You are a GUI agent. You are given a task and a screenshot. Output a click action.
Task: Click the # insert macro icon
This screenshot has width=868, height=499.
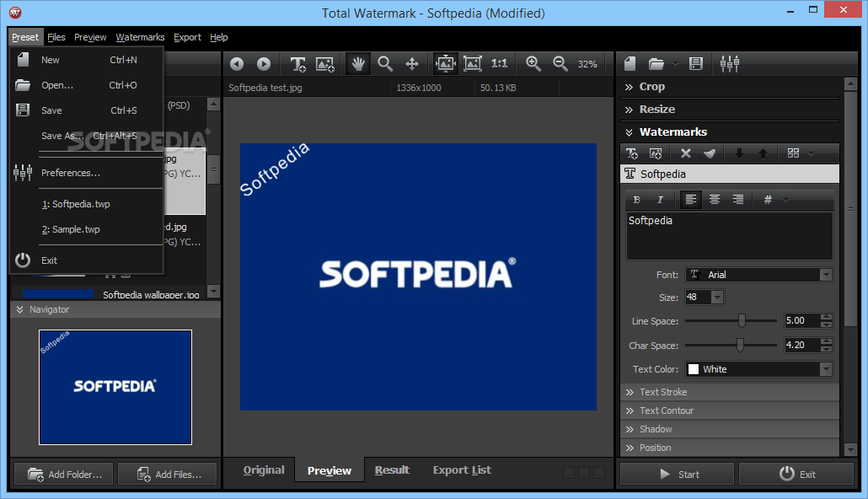(768, 200)
